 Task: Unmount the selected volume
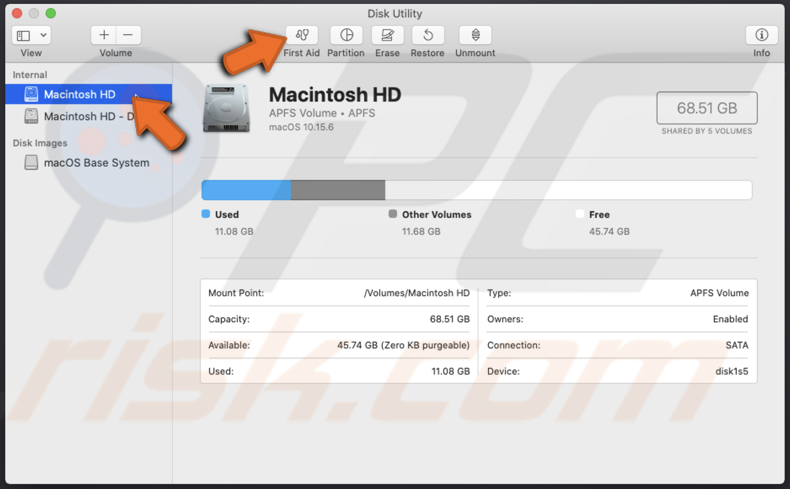point(475,35)
